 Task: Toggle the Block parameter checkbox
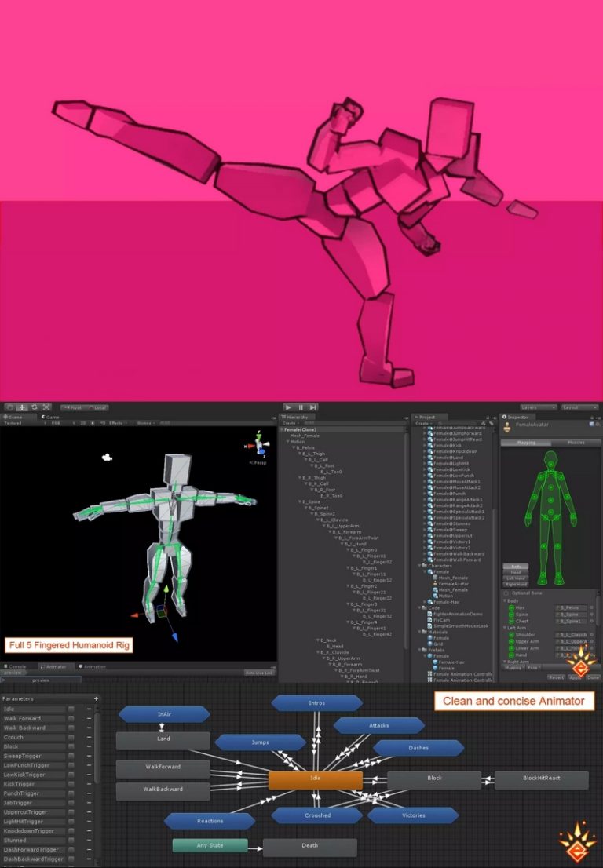tap(71, 747)
